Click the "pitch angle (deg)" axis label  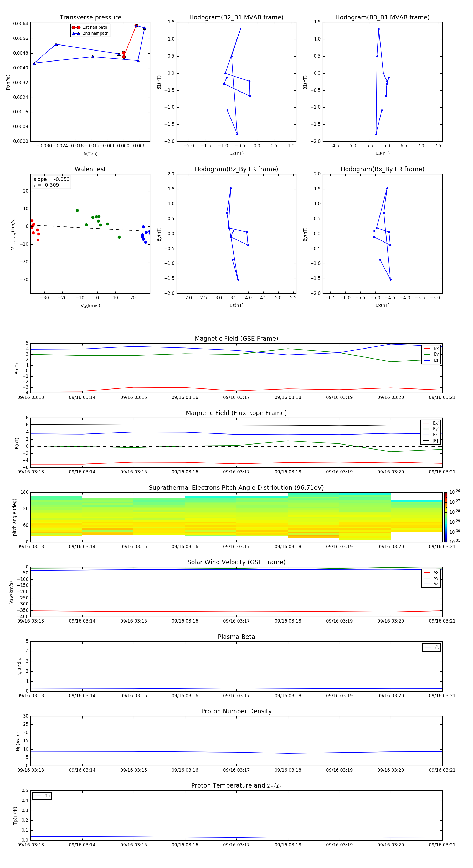[14, 517]
